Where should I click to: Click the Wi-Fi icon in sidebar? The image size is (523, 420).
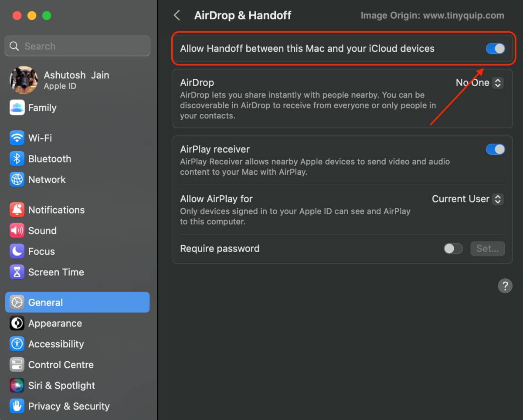pyautogui.click(x=17, y=138)
